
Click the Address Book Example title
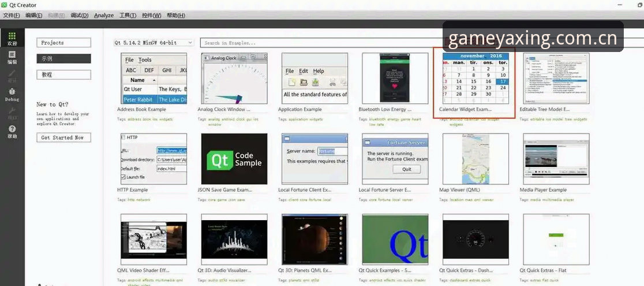[142, 109]
